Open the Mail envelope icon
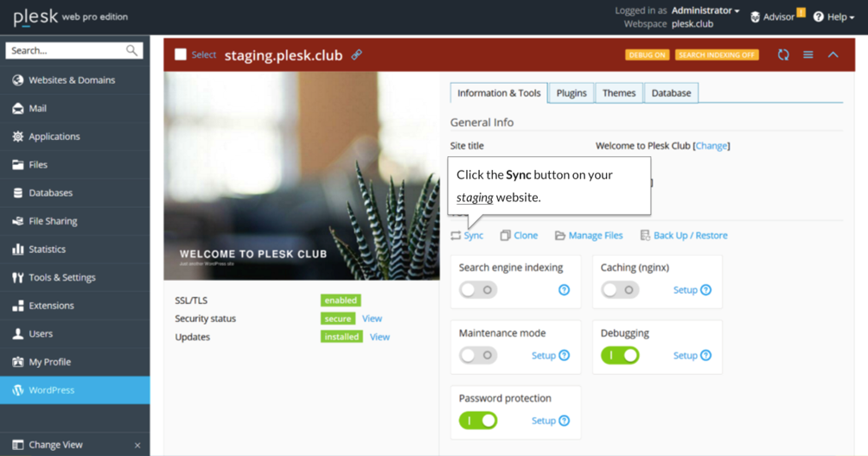This screenshot has width=868, height=456. pyautogui.click(x=17, y=108)
